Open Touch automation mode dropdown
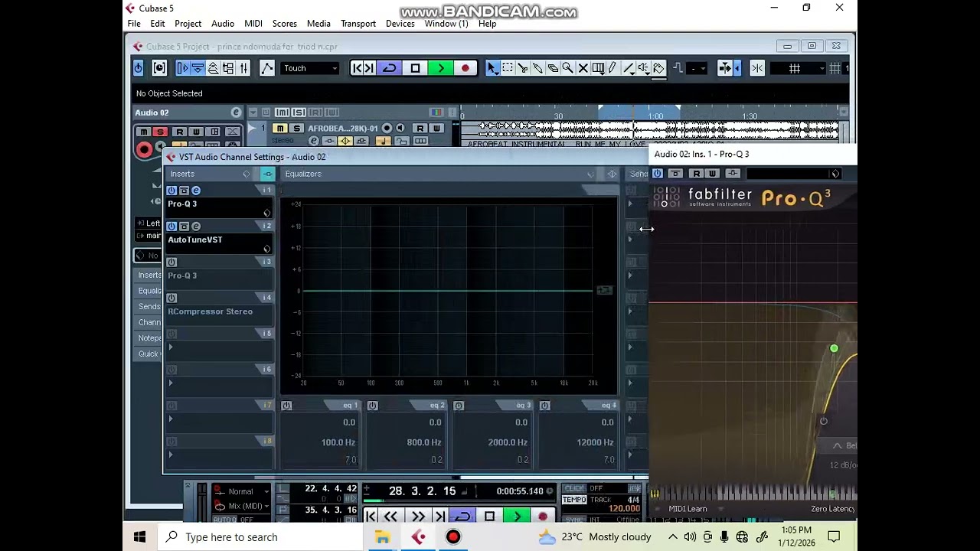980x551 pixels. tap(310, 68)
